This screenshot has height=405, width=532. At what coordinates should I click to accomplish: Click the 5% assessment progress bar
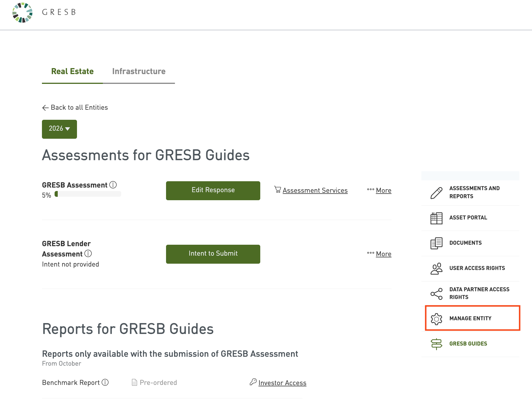coord(88,194)
